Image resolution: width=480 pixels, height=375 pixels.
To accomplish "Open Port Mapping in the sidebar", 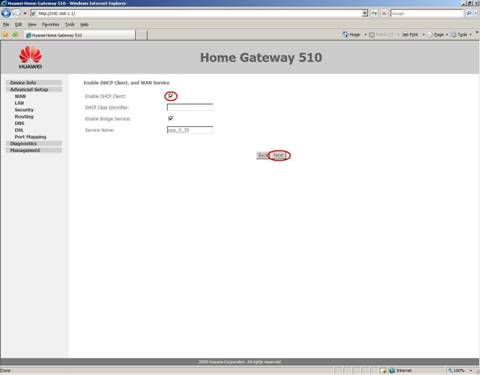I will click(x=30, y=137).
